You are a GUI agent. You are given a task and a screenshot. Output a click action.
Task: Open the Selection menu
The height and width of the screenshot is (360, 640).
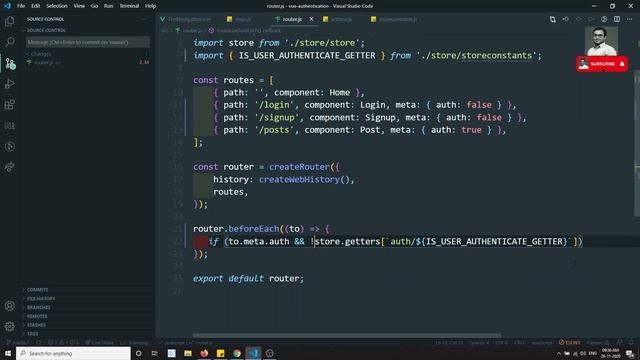tap(57, 6)
